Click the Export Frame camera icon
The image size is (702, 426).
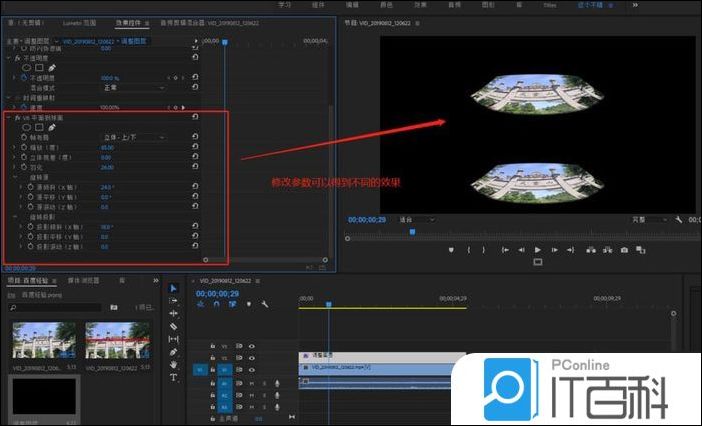pyautogui.click(x=624, y=249)
